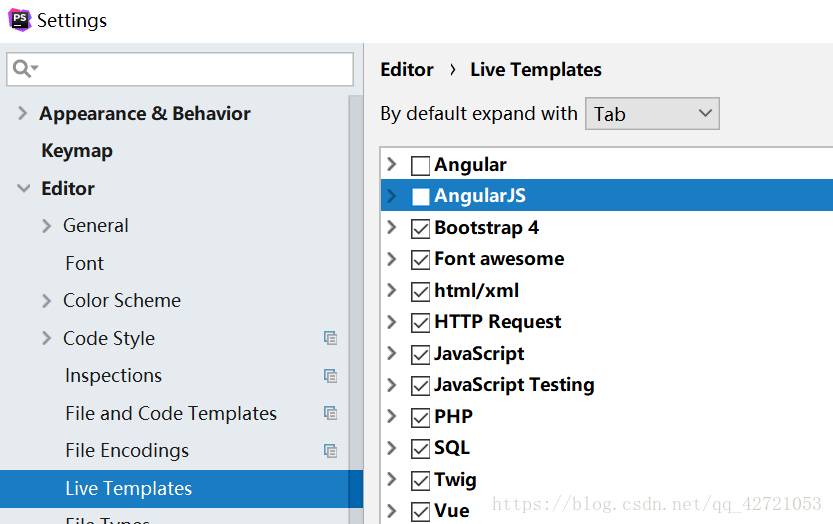This screenshot has width=833, height=524.
Task: Expand the Color Scheme arrow
Action: 47,301
